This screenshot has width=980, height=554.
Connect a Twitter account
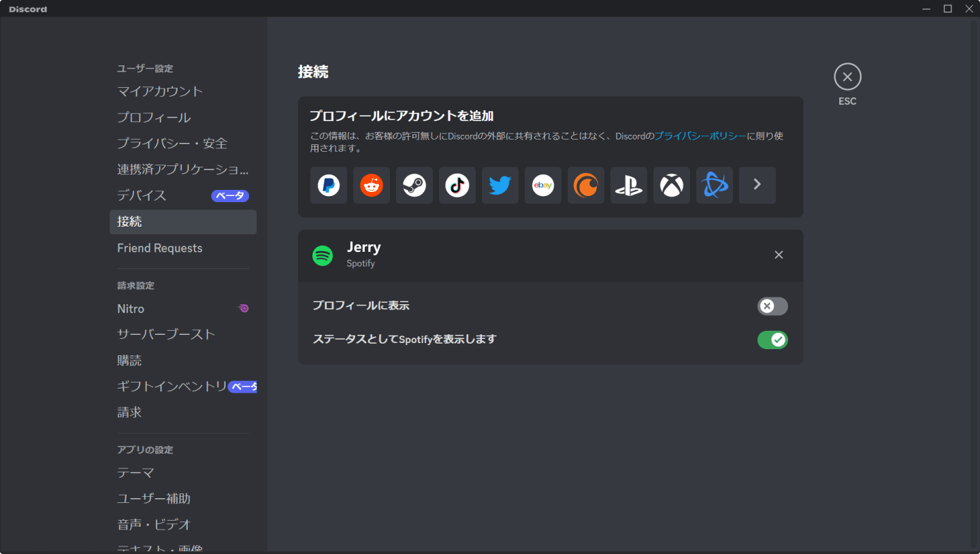point(500,185)
